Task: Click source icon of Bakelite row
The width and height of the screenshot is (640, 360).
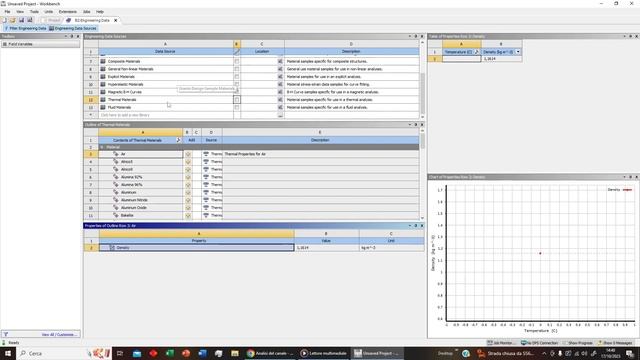Action: pos(206,216)
